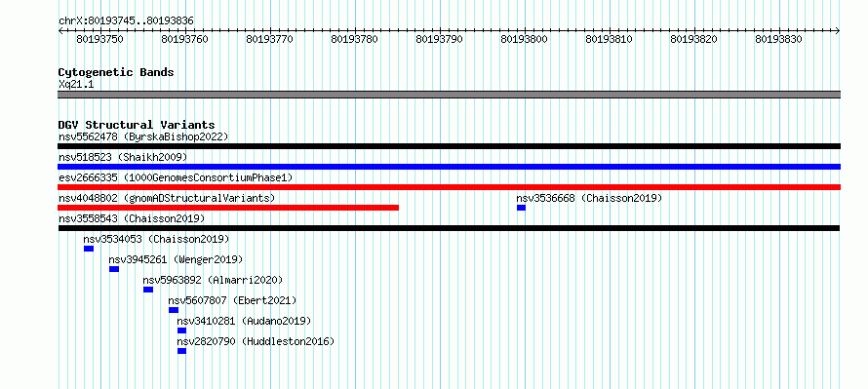This screenshot has height=389, width=868.
Task: Click the nsv3945261 (Wenger2019) label
Action: point(176,259)
